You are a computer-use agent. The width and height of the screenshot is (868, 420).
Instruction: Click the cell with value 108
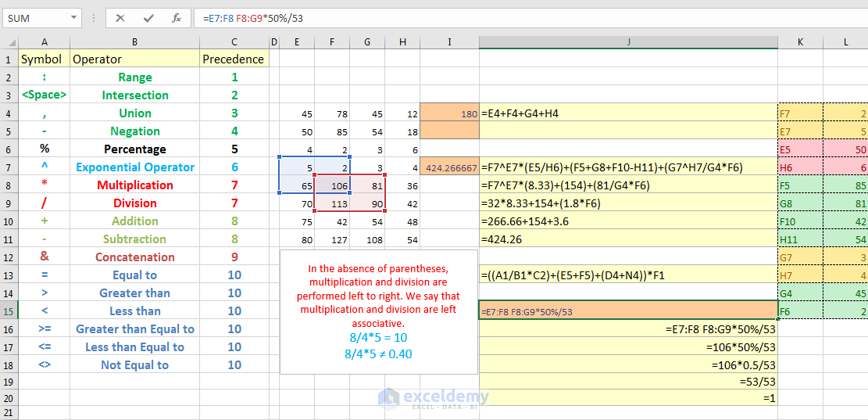367,239
